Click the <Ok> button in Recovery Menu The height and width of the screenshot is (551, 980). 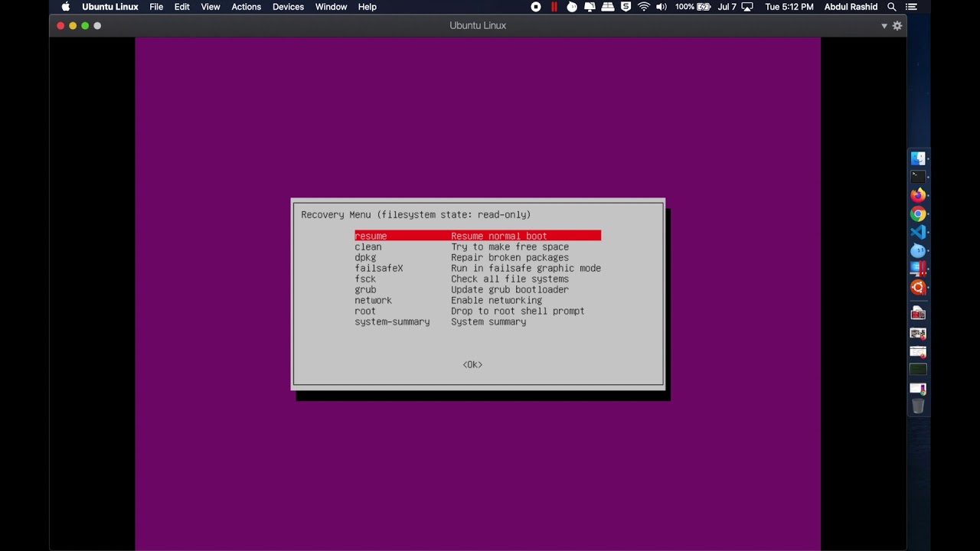pos(472,364)
